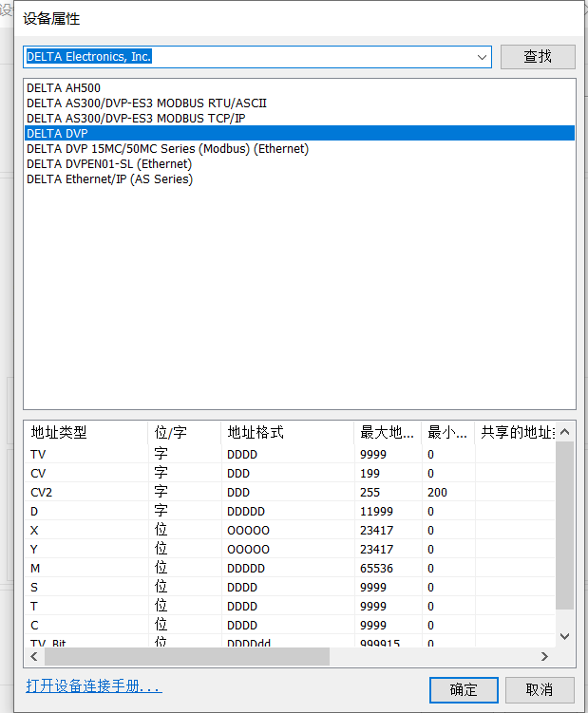588x713 pixels.
Task: Select DELTA AS300/DVP-ES3 MODBUS RTU/ASCII
Action: 299,103
